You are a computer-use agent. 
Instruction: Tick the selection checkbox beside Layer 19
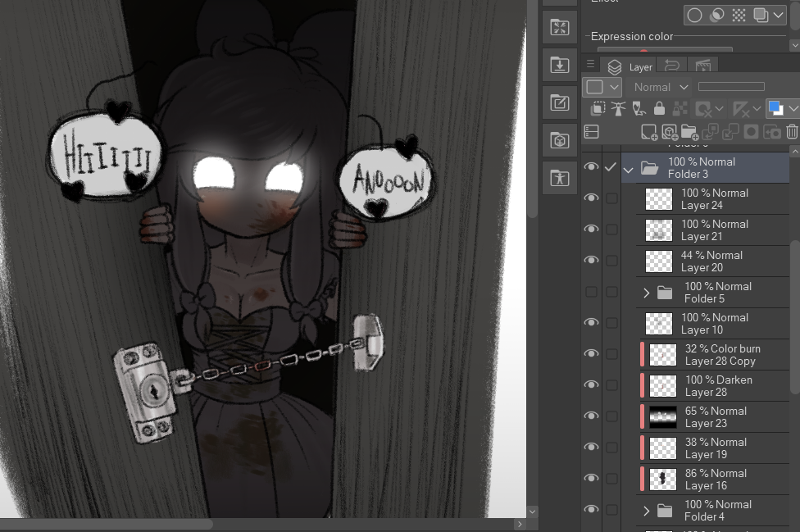click(611, 448)
